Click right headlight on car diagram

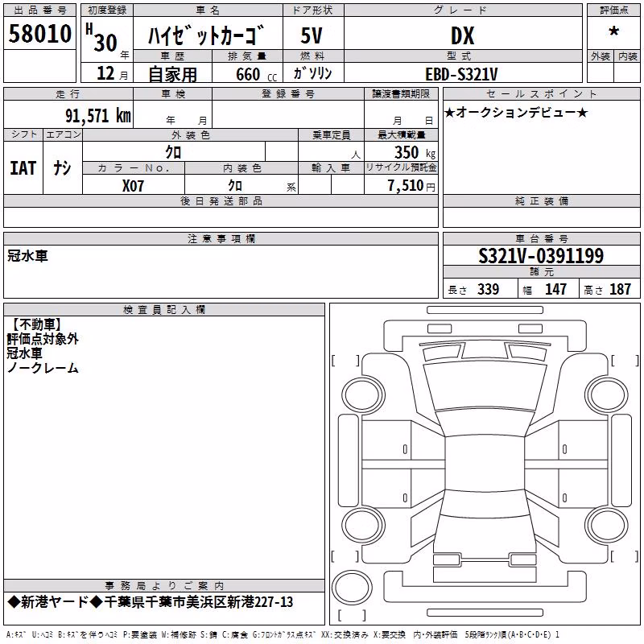point(530,328)
